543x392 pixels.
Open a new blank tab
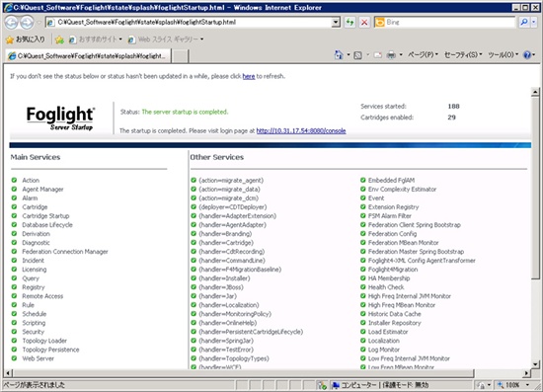(180, 56)
